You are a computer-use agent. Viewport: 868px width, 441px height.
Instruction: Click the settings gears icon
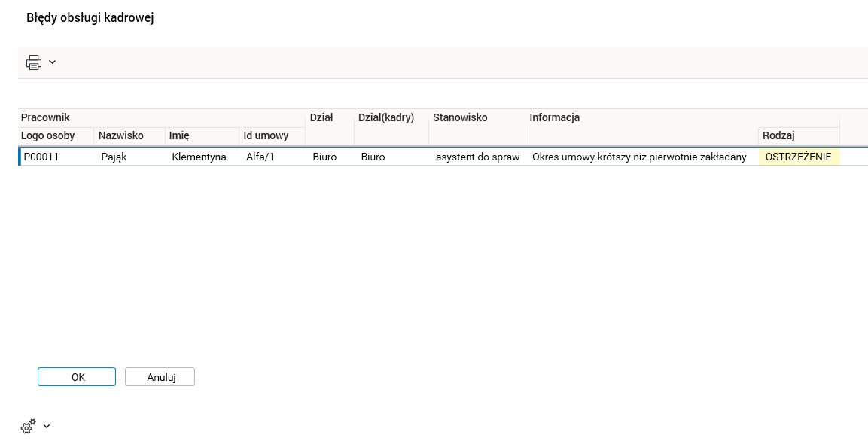pos(29,426)
